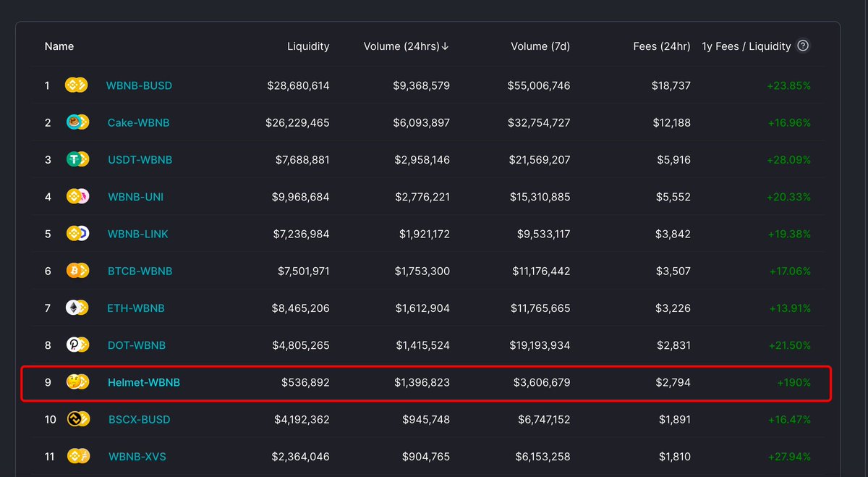Image resolution: width=868 pixels, height=477 pixels.
Task: Open the USDT-WBNB pair link
Action: point(140,159)
